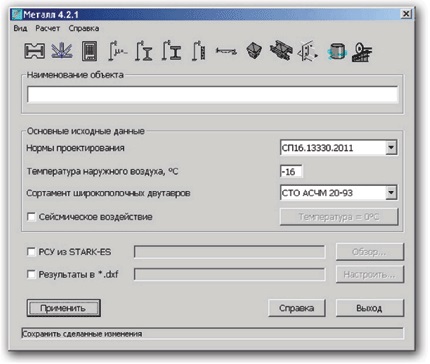Click the blue truss joint node icon
The image size is (430, 364).
point(62,51)
